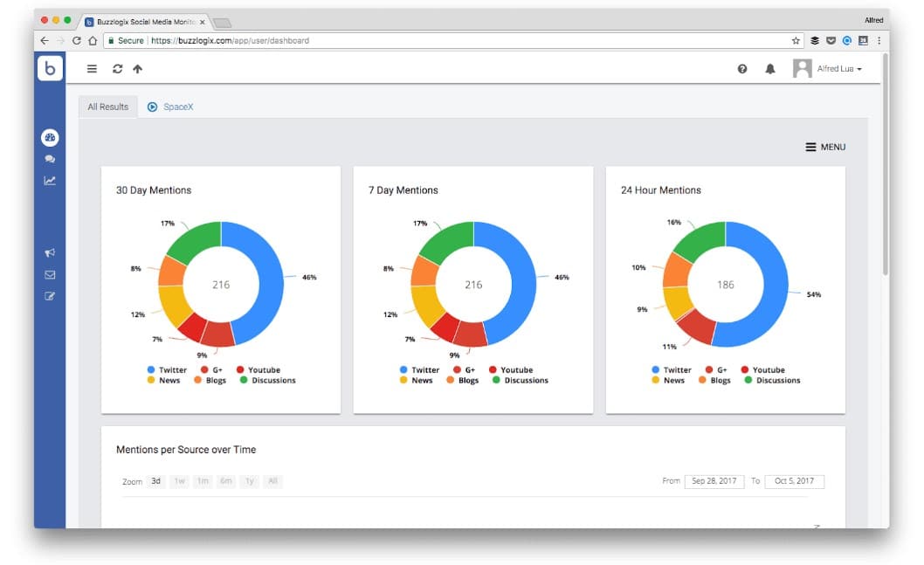Image resolution: width=924 pixels, height=565 pixels.
Task: Click the Buffer stack extension icon
Action: [814, 41]
